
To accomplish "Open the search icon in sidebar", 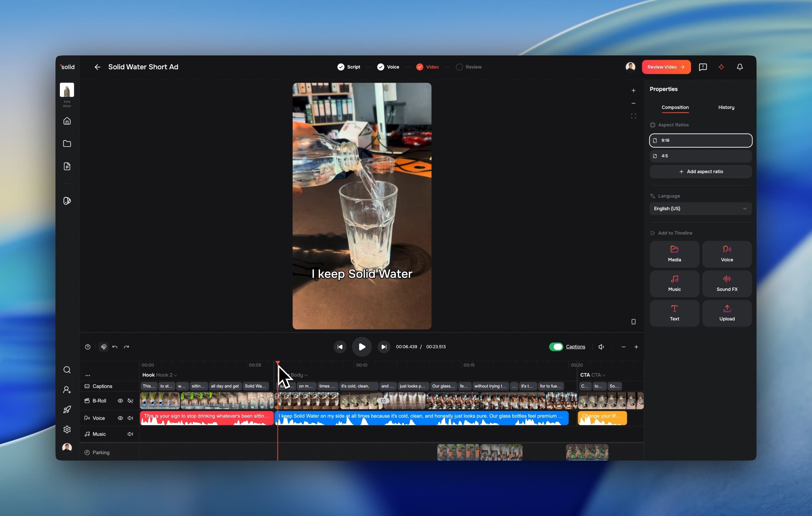I will [x=67, y=370].
